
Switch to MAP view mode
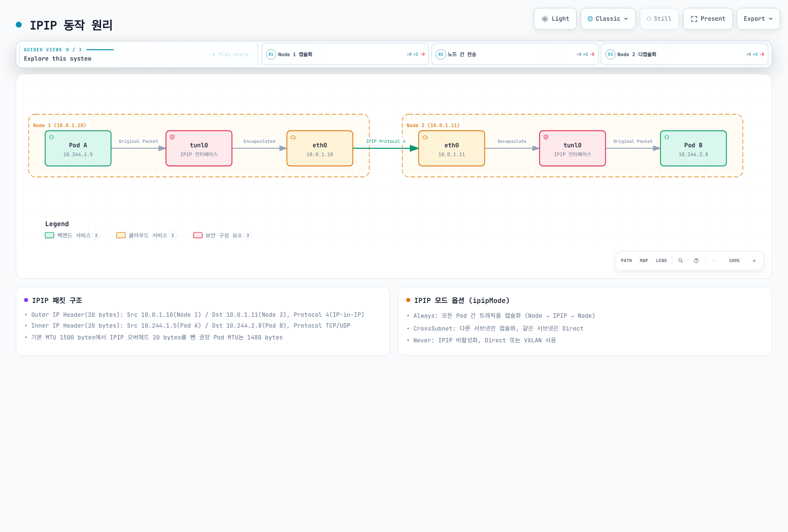point(644,261)
